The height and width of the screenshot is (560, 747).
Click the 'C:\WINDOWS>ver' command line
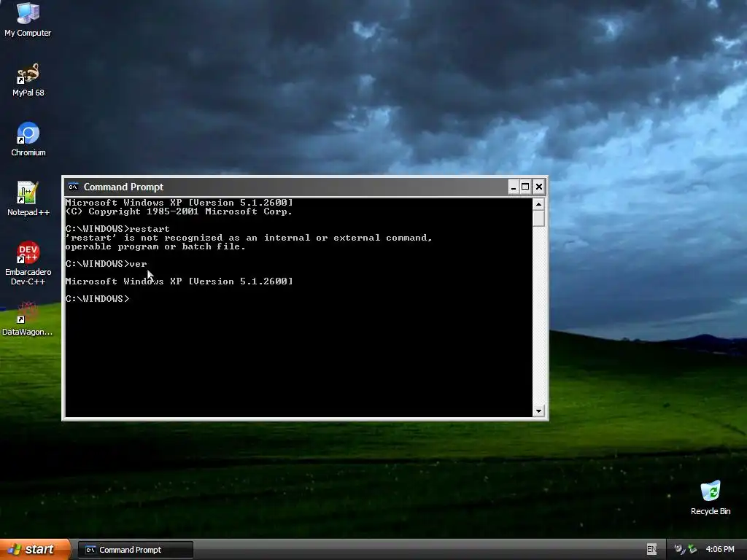click(106, 264)
